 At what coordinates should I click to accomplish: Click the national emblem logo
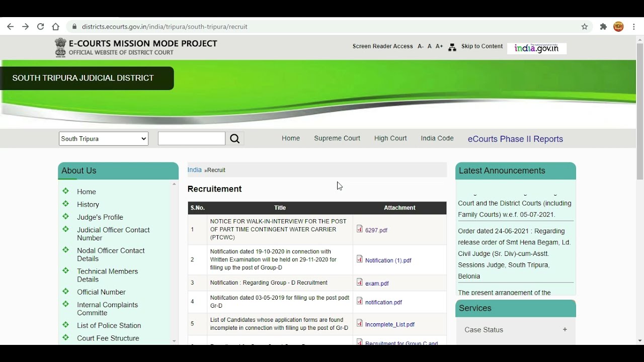click(60, 48)
